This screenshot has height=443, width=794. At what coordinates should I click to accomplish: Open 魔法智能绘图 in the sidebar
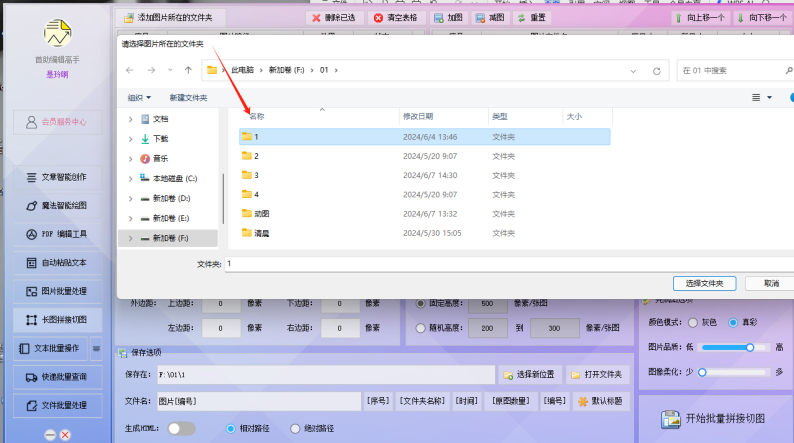coord(58,206)
